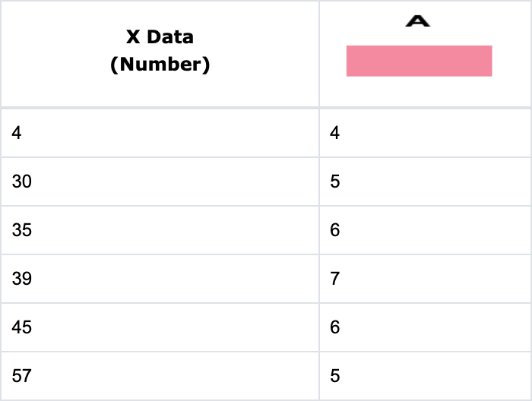Select X Data cell containing 57
Viewport: 532px width, 401px height.
pyautogui.click(x=22, y=376)
